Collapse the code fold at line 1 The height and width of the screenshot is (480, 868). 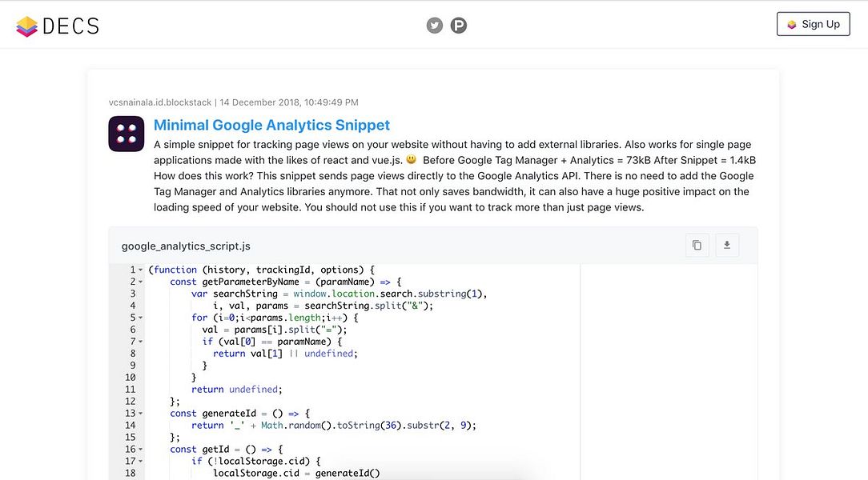(141, 270)
